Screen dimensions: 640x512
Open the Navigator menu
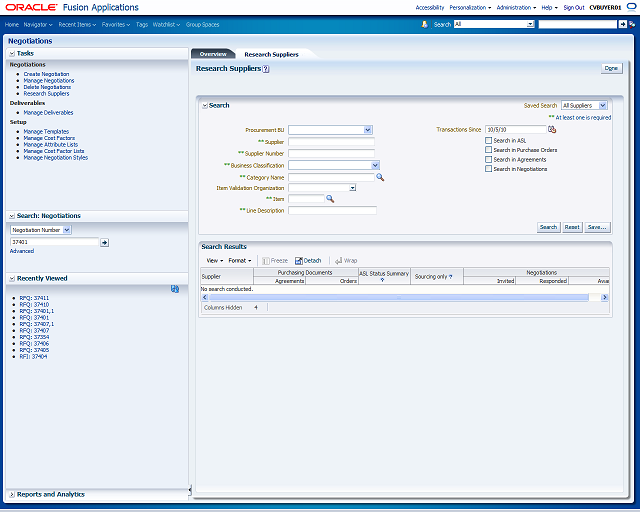(38, 24)
